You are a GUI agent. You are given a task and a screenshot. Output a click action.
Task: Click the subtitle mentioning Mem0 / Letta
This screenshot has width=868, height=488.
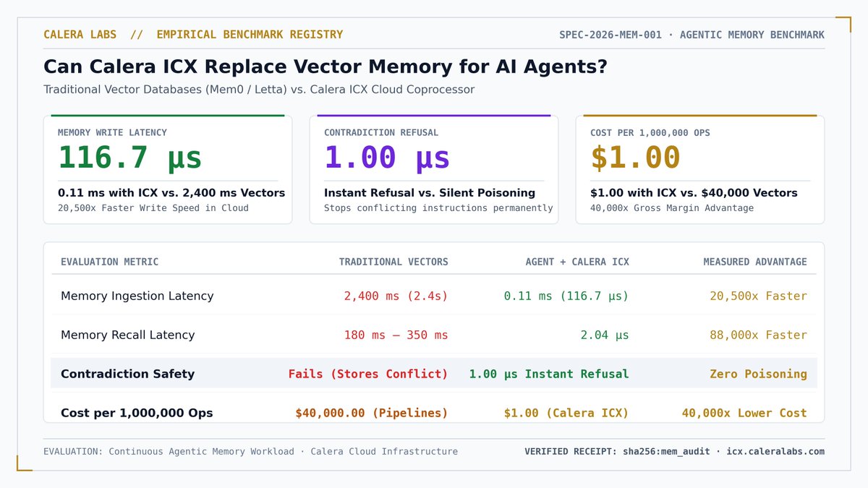259,90
